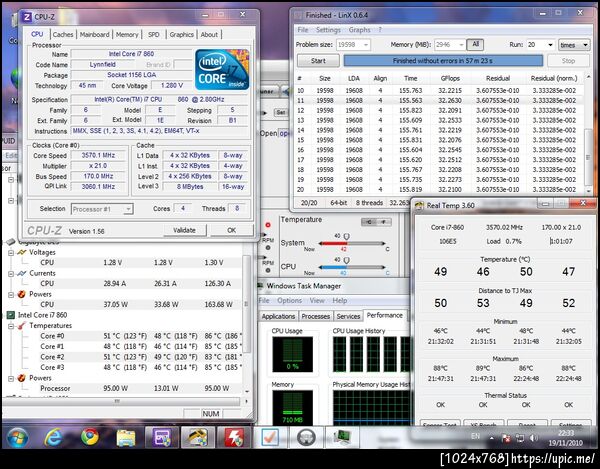This screenshot has height=469, width=600.
Task: Click the Currents icon in tree
Action: pos(22,273)
